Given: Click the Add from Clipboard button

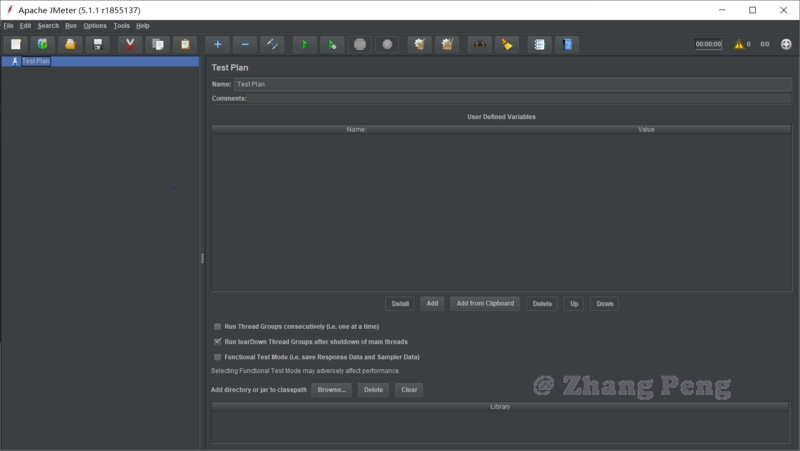Looking at the screenshot, I should 485,303.
